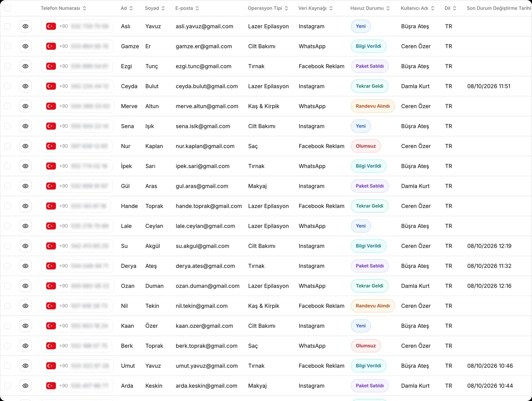Click email berk.toprak@gmail.com
532x401 pixels.
(206, 346)
